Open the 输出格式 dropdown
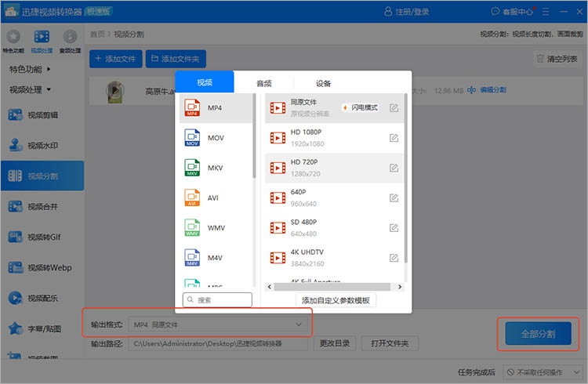 (x=218, y=324)
